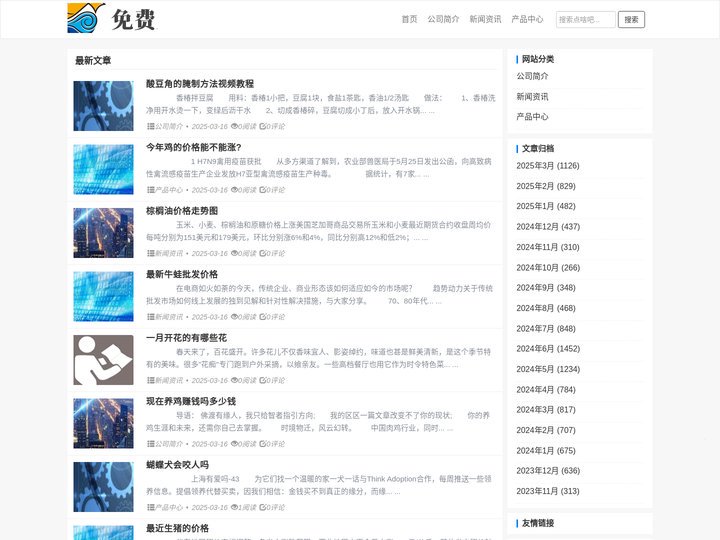
Task: Click 公司简介 category tag under 酸豆角 article
Action: pyautogui.click(x=169, y=126)
